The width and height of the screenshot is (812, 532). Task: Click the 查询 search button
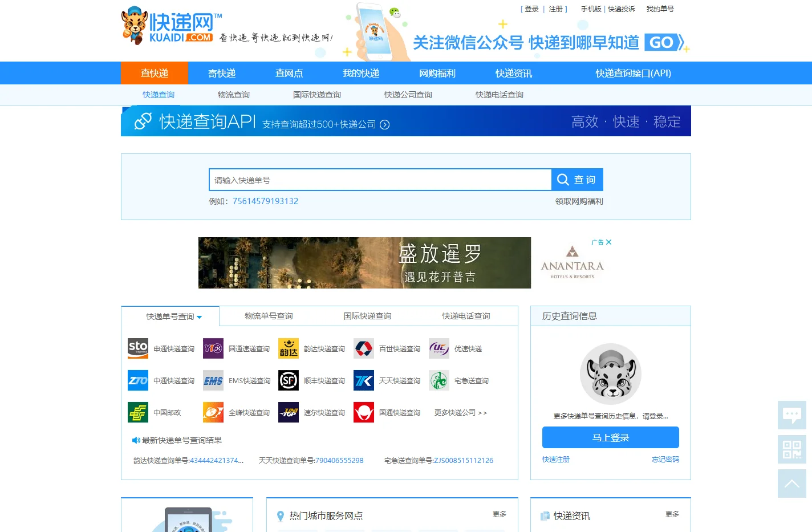point(577,180)
